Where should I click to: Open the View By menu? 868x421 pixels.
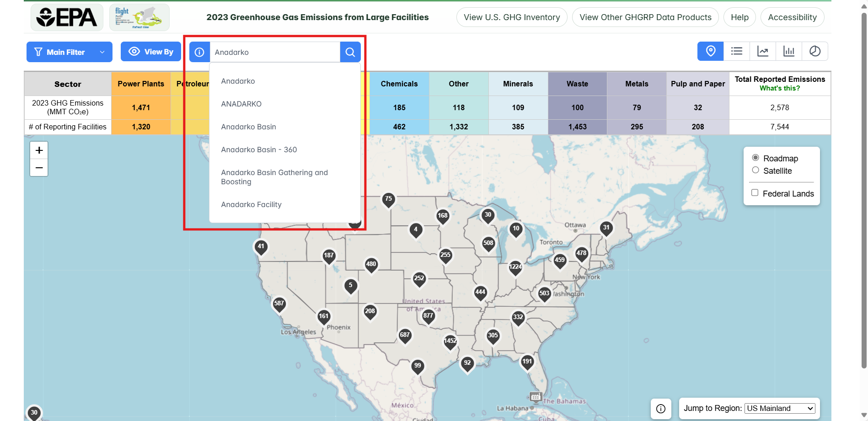(151, 52)
